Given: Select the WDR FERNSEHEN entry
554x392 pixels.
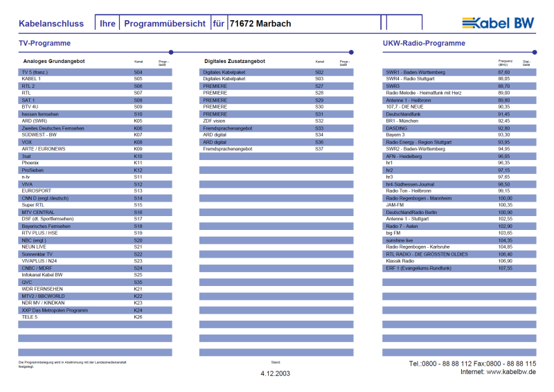Looking at the screenshot, I should 42,289.
